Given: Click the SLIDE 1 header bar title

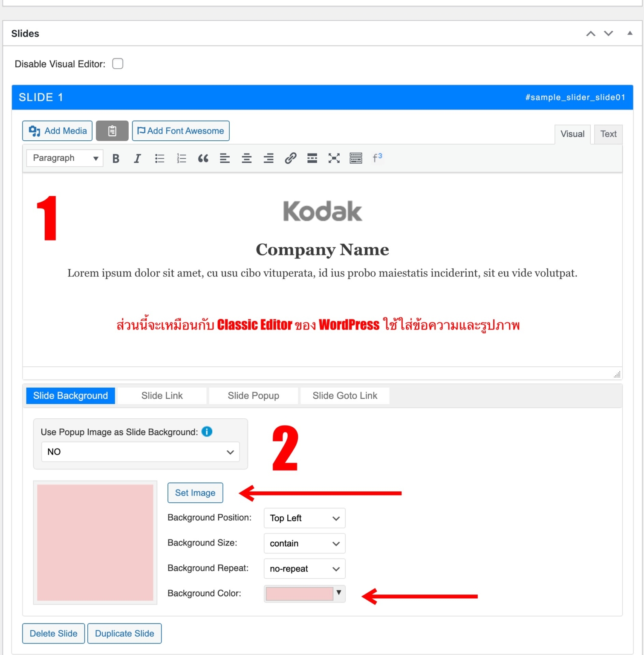Looking at the screenshot, I should pos(41,97).
